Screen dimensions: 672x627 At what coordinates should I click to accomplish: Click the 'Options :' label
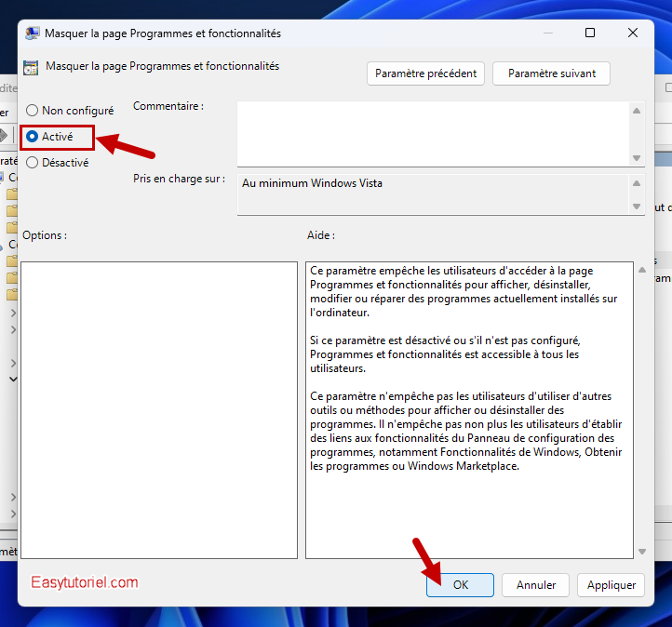point(45,235)
